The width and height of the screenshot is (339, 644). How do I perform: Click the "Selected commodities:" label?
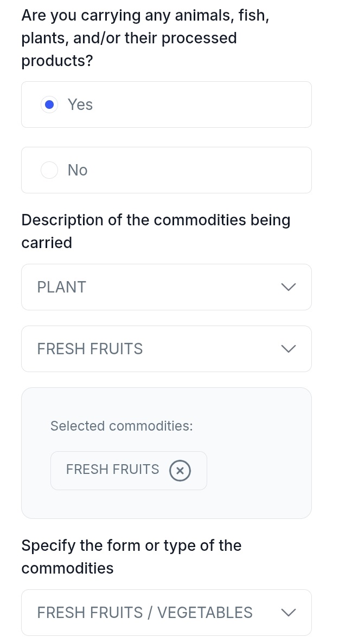click(x=121, y=426)
